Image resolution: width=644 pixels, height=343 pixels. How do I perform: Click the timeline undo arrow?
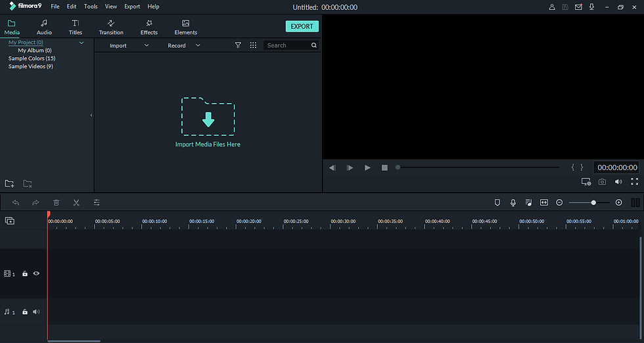point(16,202)
